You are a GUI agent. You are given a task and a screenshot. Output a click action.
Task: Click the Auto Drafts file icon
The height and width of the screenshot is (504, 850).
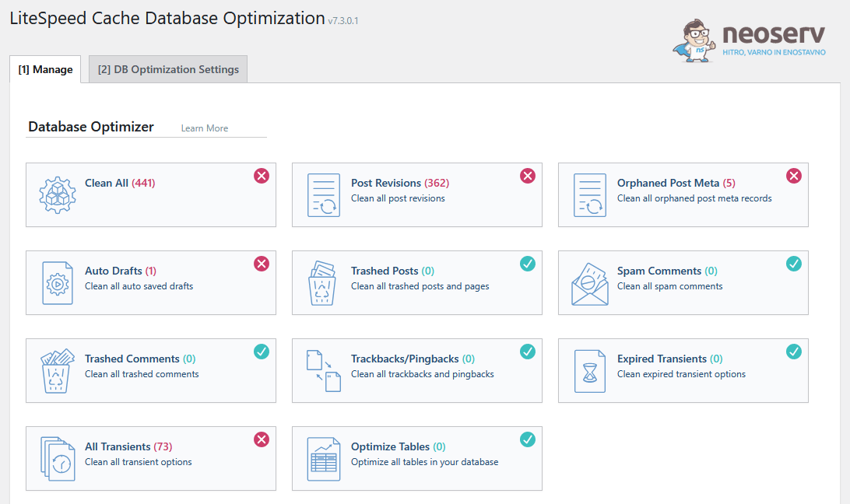pyautogui.click(x=58, y=283)
